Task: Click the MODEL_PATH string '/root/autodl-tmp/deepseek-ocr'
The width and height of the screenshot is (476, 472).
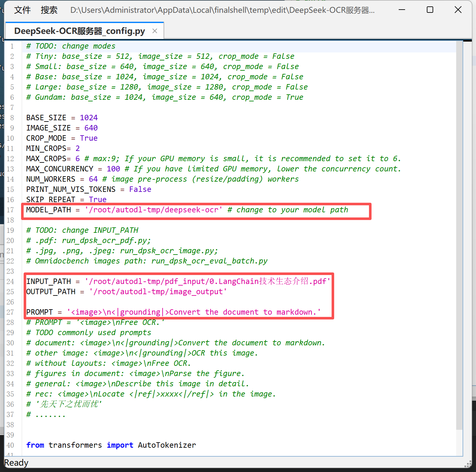Action: [x=153, y=210]
